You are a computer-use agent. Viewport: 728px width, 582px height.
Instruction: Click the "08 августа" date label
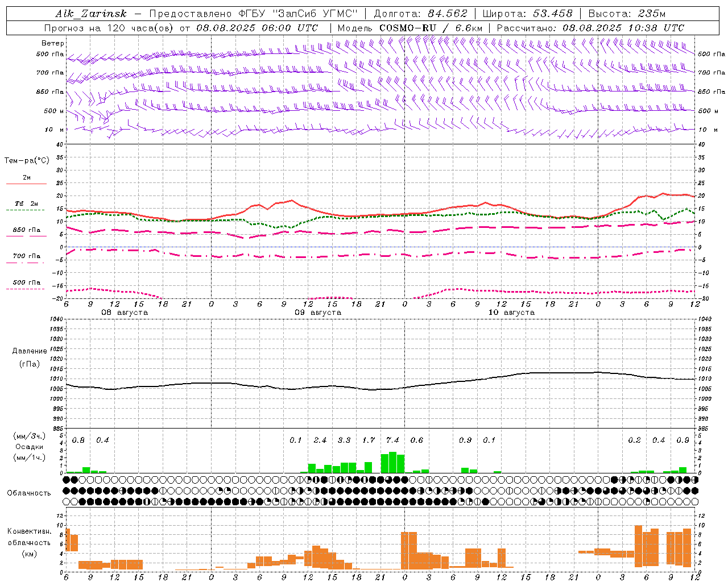[125, 313]
